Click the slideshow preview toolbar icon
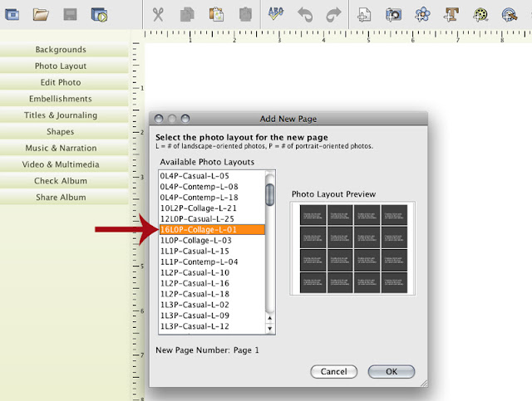The height and width of the screenshot is (401, 532). (100, 15)
